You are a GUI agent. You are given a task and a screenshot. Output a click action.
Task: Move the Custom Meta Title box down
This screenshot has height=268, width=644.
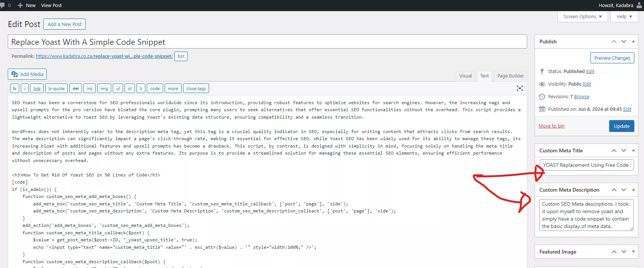coord(624,150)
